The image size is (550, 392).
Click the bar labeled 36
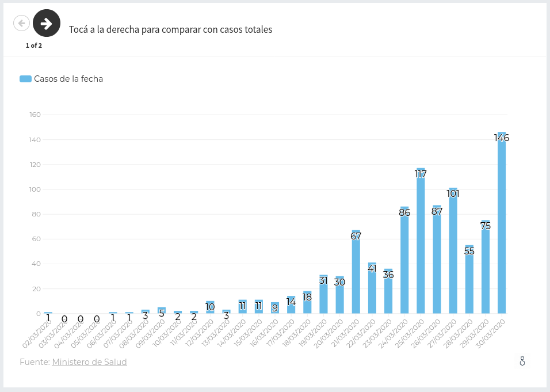[x=388, y=291]
